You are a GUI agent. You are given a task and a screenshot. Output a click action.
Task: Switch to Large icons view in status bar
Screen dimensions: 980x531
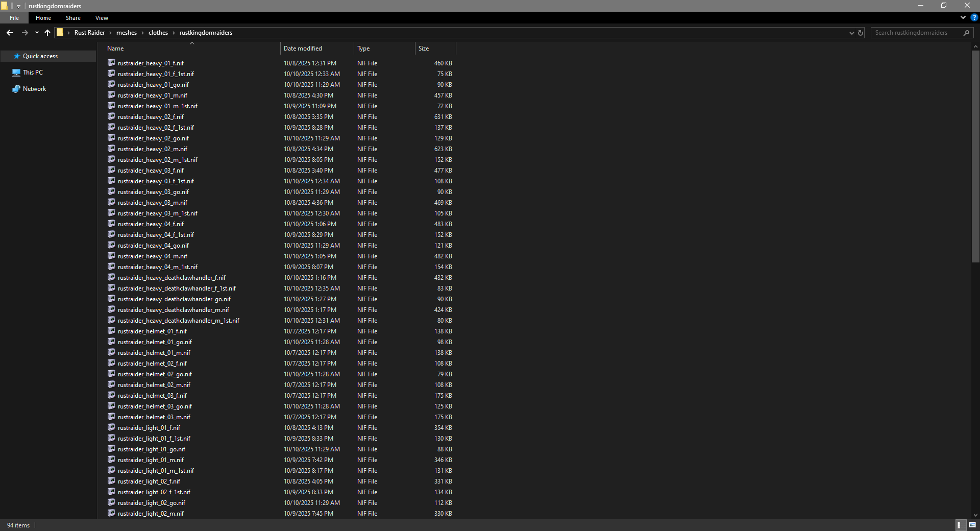point(972,525)
